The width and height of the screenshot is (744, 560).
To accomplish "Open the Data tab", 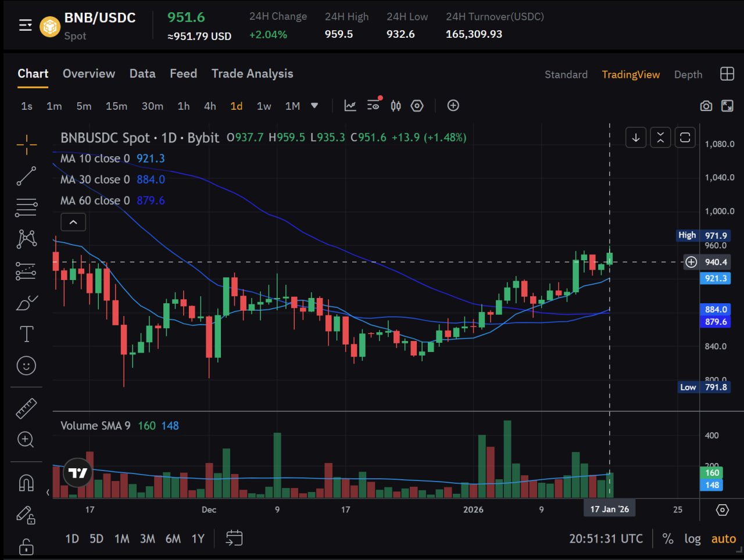I will [x=142, y=74].
